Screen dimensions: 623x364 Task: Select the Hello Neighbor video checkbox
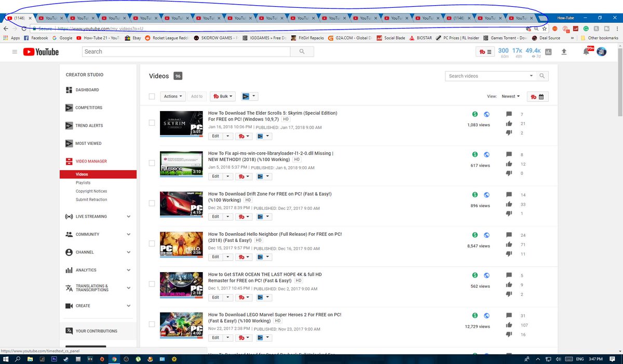[152, 243]
